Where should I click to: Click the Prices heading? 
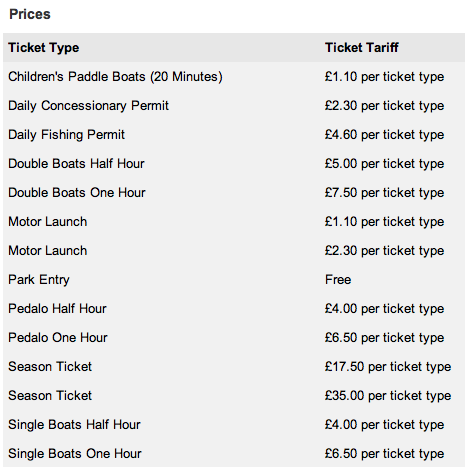point(30,14)
